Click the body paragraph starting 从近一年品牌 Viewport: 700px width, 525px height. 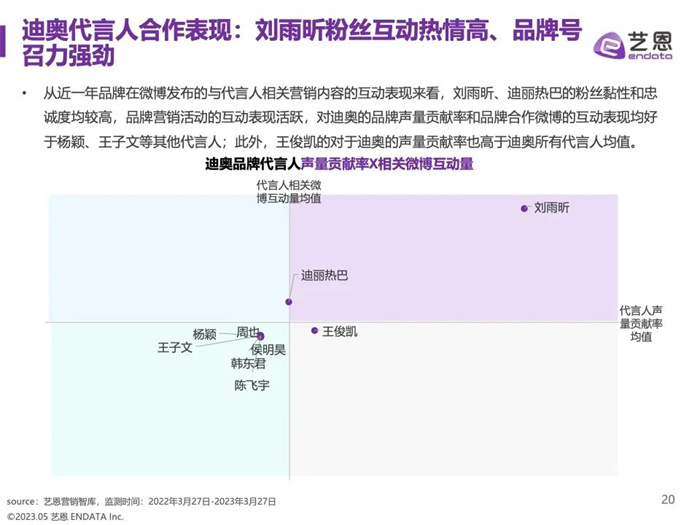[350, 117]
